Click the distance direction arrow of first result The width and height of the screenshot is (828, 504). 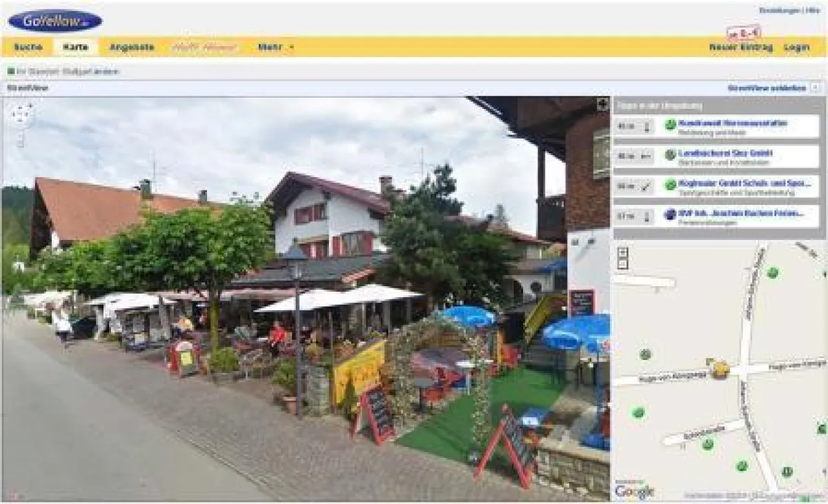point(647,126)
